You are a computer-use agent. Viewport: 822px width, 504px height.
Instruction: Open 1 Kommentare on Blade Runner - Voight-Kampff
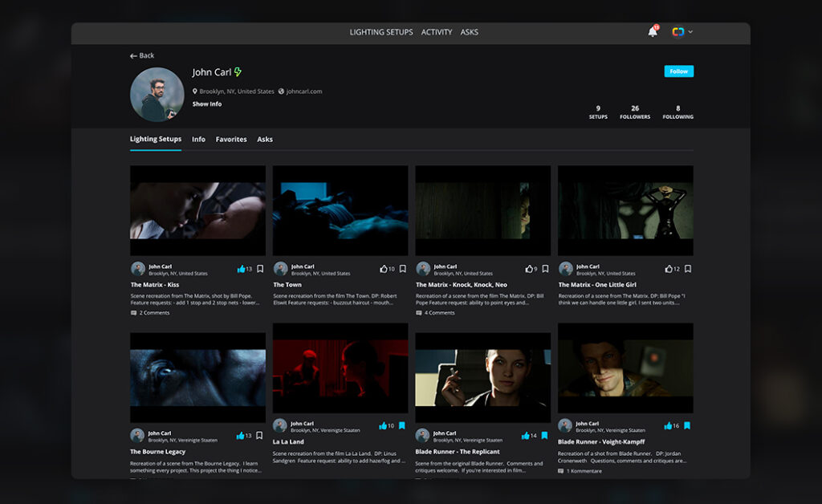[x=580, y=471]
